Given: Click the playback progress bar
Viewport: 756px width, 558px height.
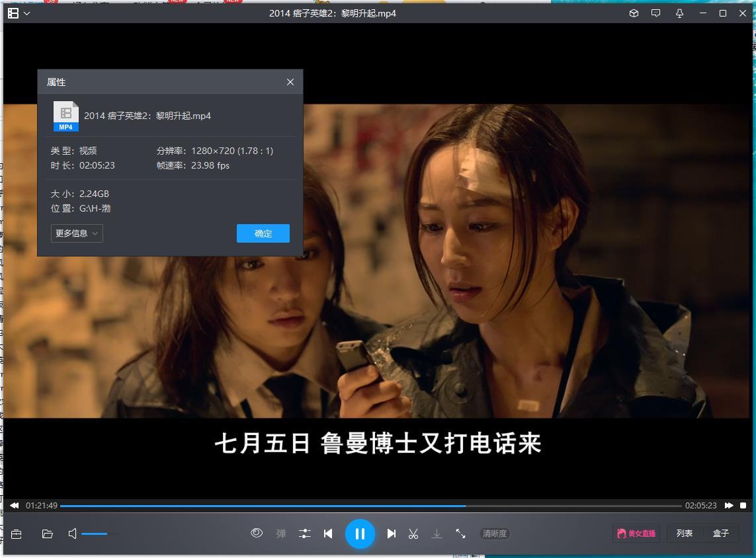Looking at the screenshot, I should tap(370, 506).
